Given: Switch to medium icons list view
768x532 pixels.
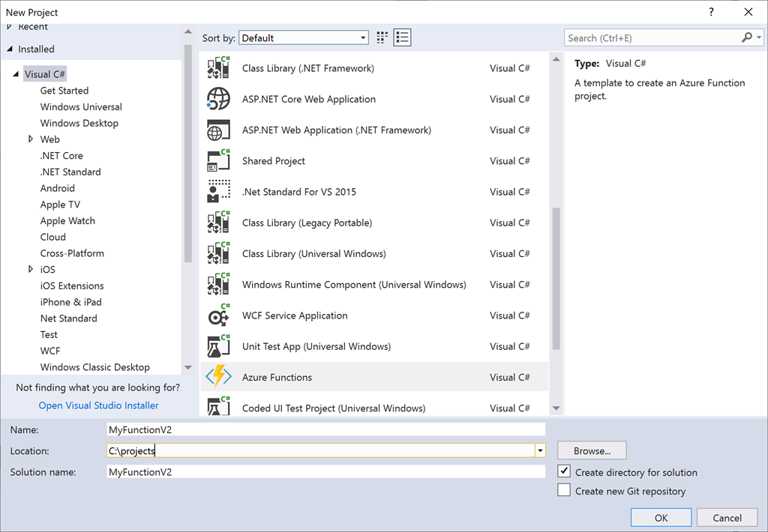Looking at the screenshot, I should [x=402, y=37].
